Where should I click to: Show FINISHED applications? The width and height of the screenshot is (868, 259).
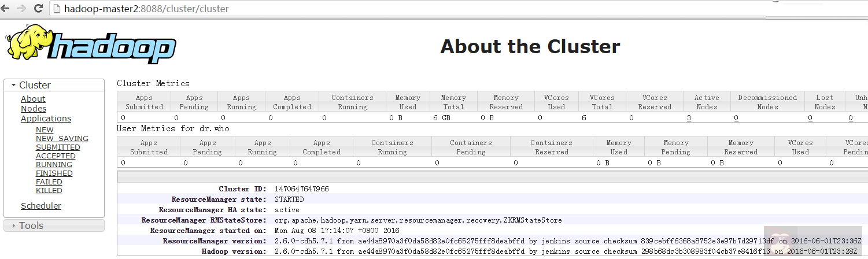(54, 173)
